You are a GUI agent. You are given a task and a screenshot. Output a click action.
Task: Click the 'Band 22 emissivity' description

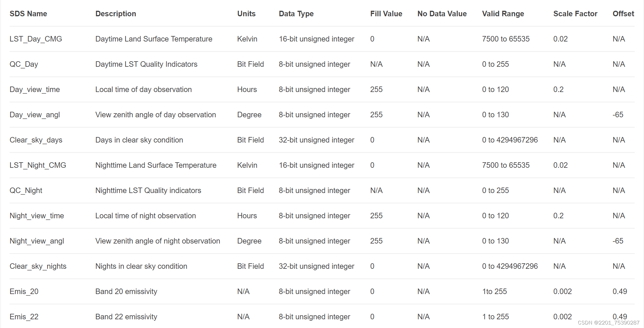[x=126, y=317]
